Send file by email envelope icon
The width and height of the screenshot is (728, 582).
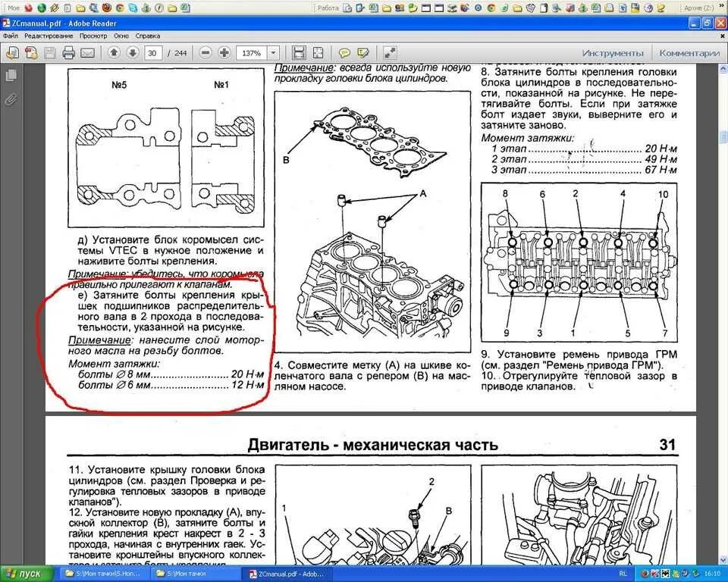[x=87, y=53]
